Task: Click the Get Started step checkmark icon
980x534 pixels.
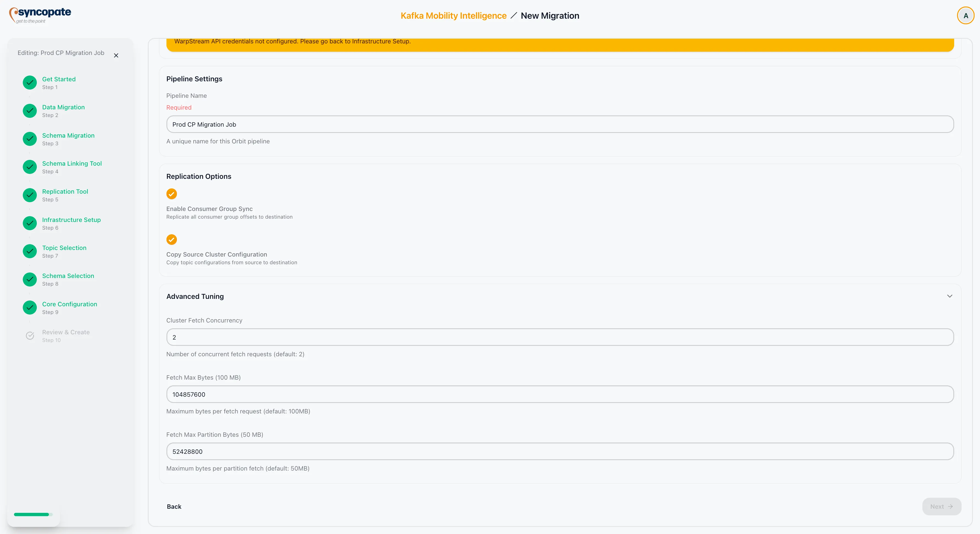Action: point(29,82)
